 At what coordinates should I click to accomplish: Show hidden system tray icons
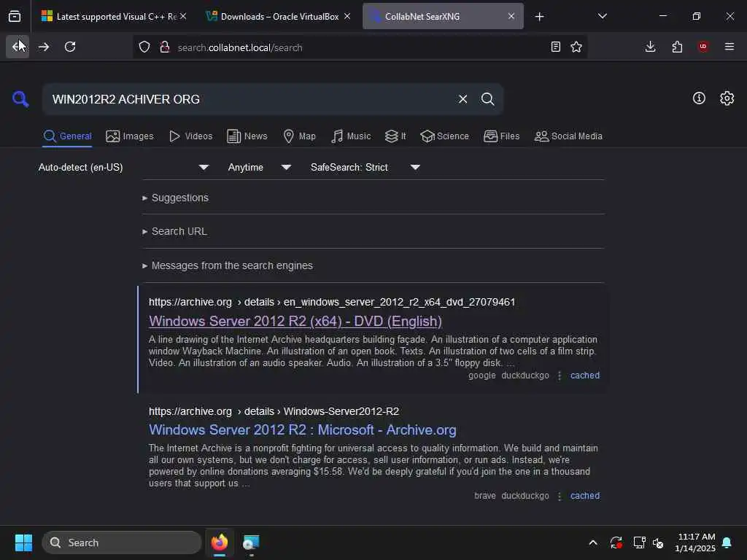point(593,542)
